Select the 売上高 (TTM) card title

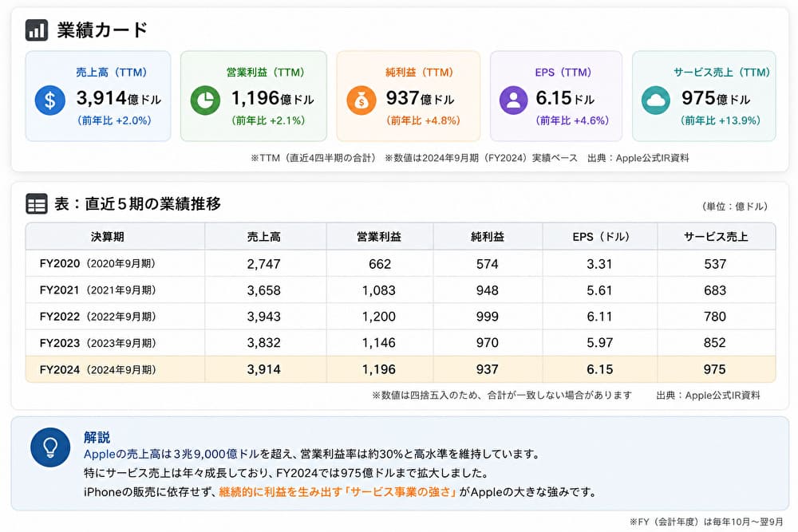point(112,73)
